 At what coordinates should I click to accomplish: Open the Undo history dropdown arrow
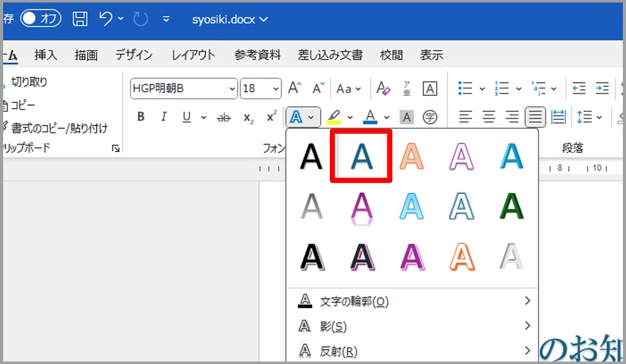tap(121, 18)
